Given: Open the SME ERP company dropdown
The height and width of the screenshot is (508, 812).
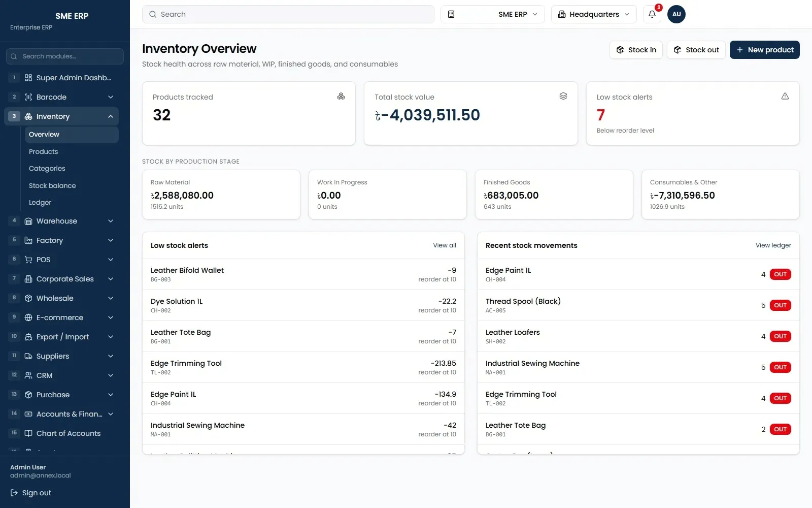Looking at the screenshot, I should click(492, 14).
